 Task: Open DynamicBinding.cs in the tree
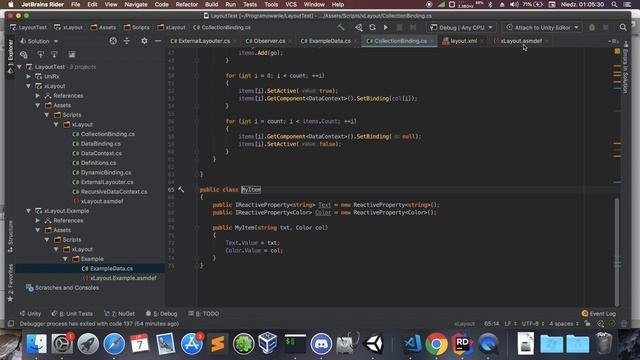[106, 173]
